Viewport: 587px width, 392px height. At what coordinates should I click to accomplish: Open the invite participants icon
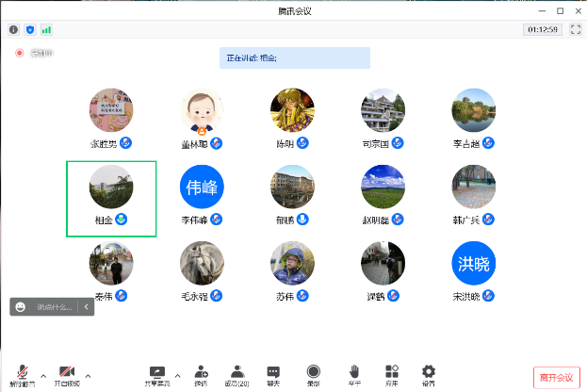pyautogui.click(x=201, y=372)
